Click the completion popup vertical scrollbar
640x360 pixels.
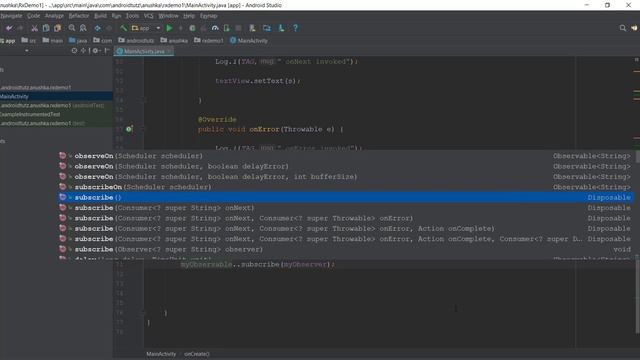637,157
